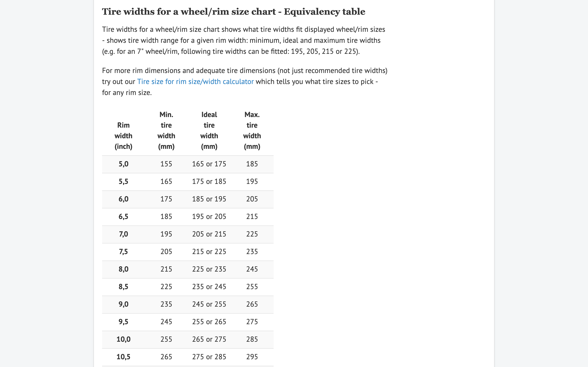
Task: Select the Min. tire width (mm) column header
Action: pos(166,130)
